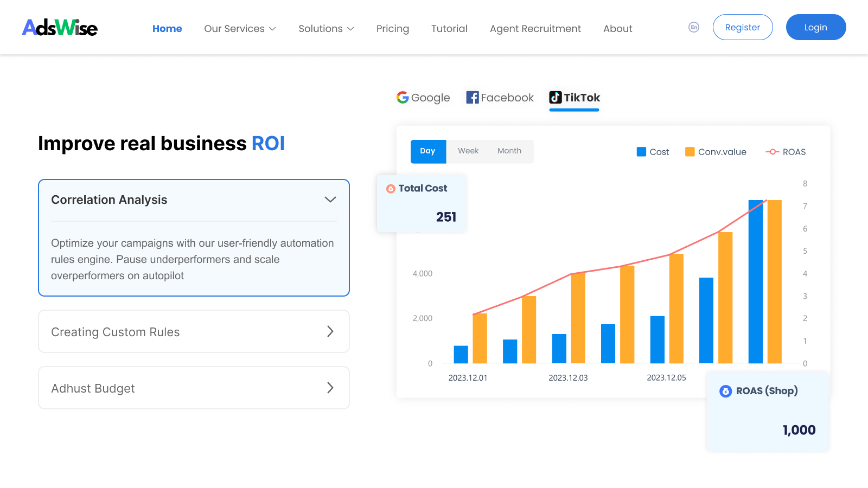Click the AdsWise logo
The height and width of the screenshot is (488, 868).
pyautogui.click(x=60, y=28)
